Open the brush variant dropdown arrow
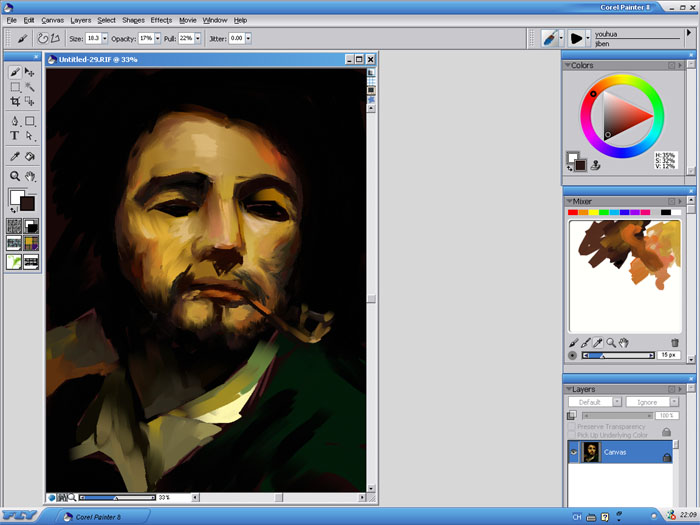Viewport: 700px width, 525px height. [x=588, y=38]
